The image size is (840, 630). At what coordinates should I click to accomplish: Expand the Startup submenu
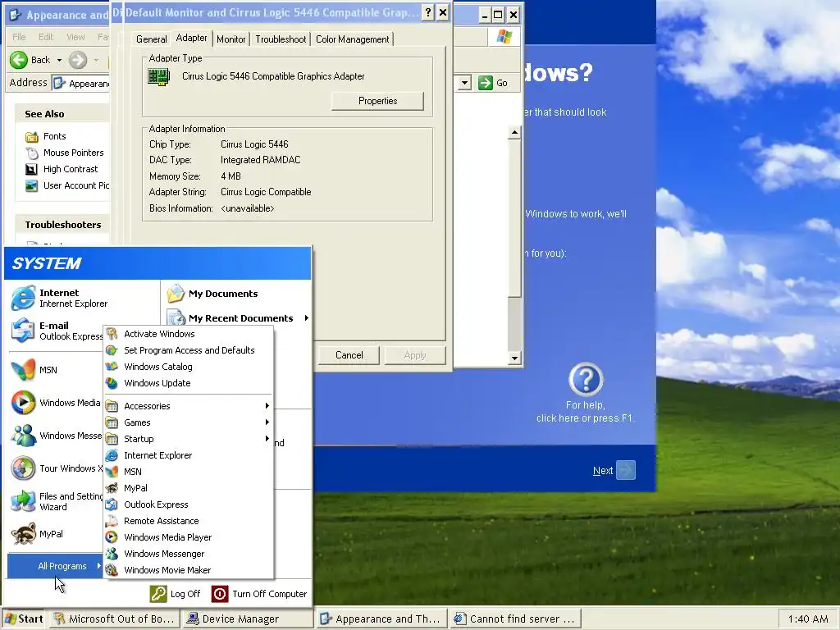tap(189, 439)
